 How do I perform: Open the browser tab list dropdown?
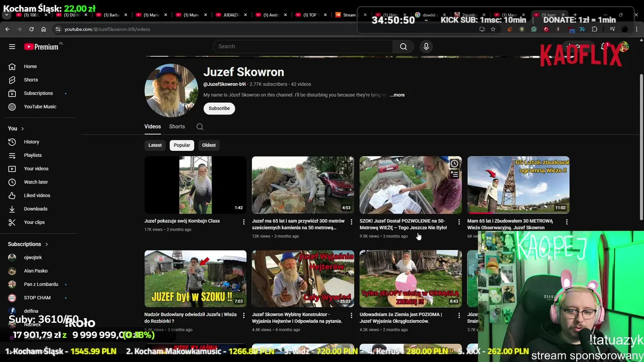(7, 15)
